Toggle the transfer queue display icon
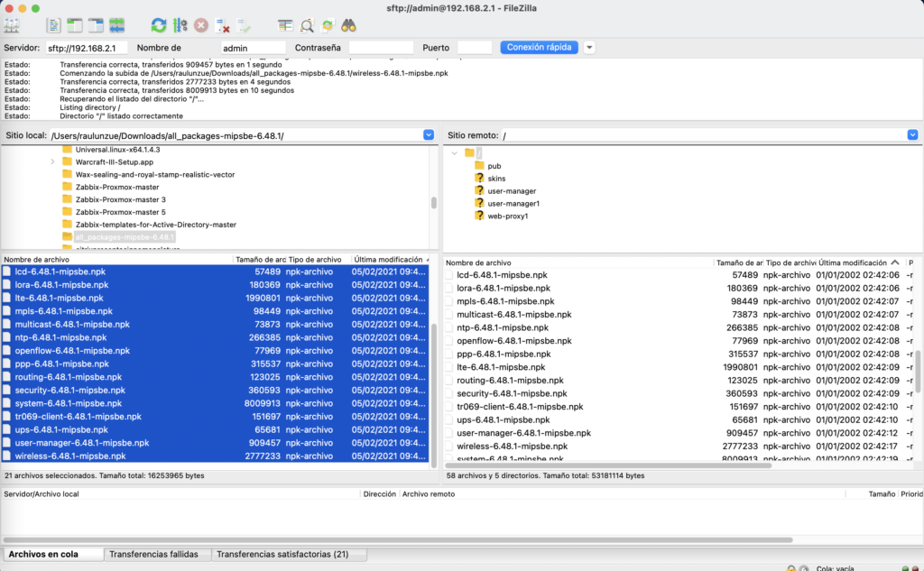The width and height of the screenshot is (924, 571). [118, 26]
